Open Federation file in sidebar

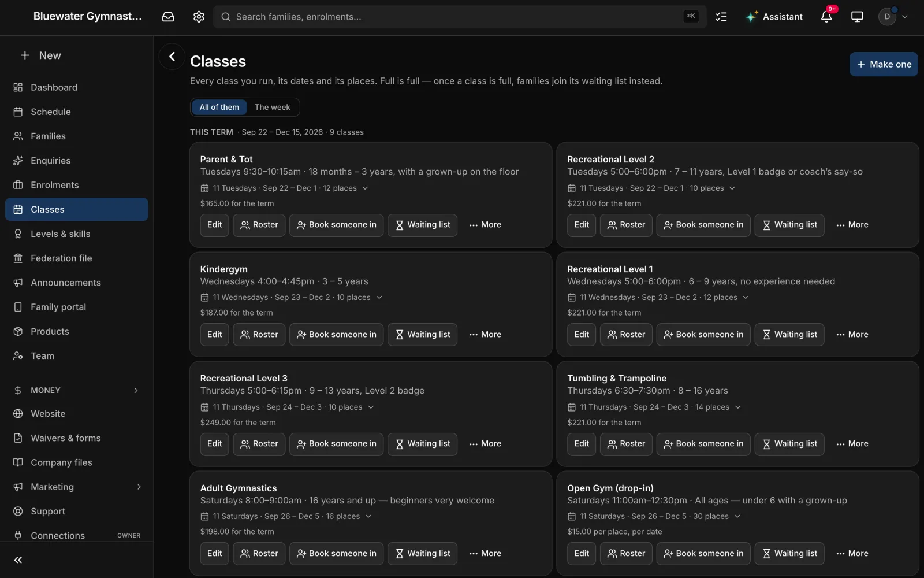pyautogui.click(x=77, y=258)
